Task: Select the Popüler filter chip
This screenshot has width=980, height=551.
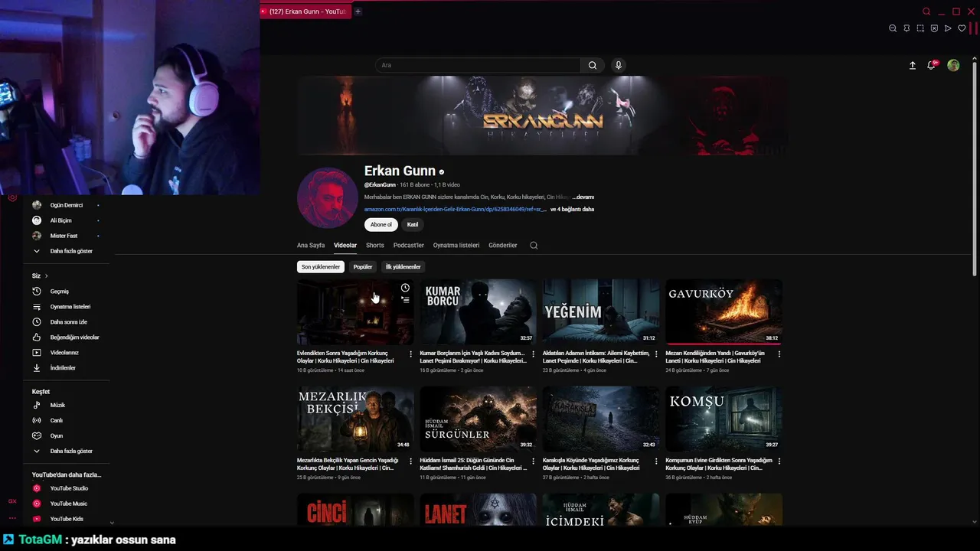Action: pyautogui.click(x=363, y=267)
